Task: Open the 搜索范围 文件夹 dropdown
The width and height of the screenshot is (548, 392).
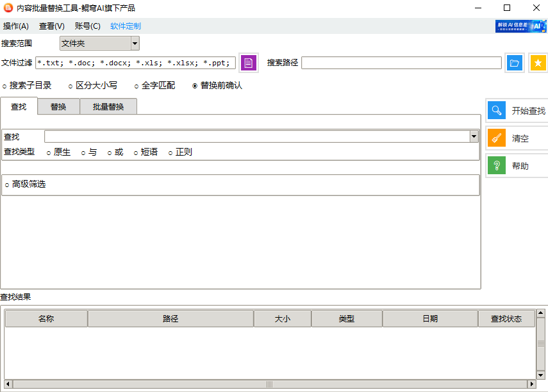Action: [x=133, y=42]
